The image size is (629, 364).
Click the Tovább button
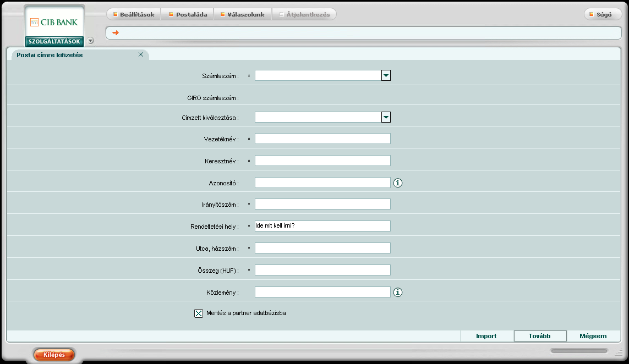coord(540,336)
